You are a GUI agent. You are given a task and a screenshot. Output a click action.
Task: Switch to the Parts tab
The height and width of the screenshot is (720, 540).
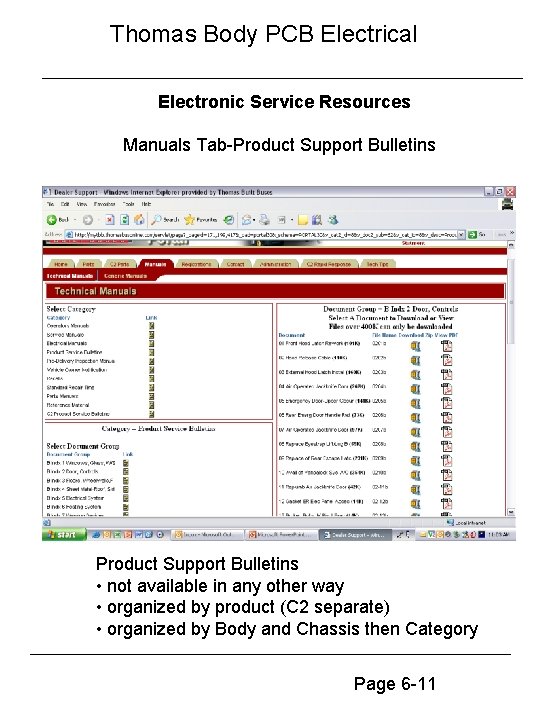click(x=89, y=264)
